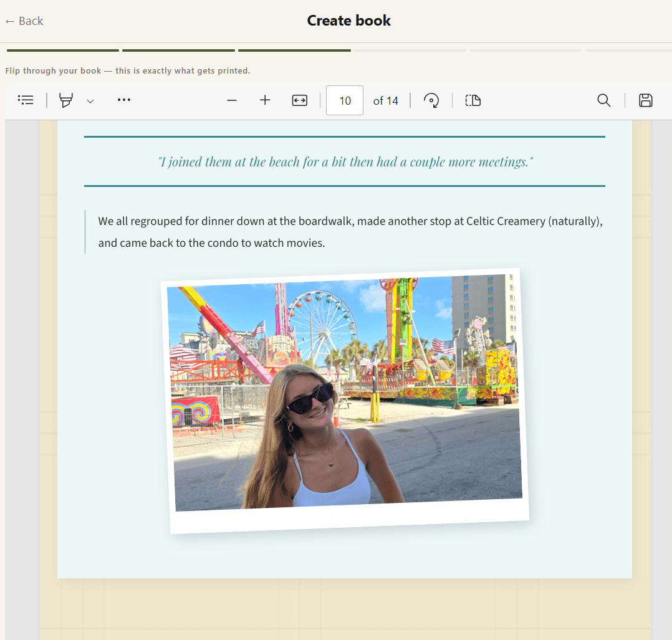Click the first progress step bar

pyautogui.click(x=63, y=50)
